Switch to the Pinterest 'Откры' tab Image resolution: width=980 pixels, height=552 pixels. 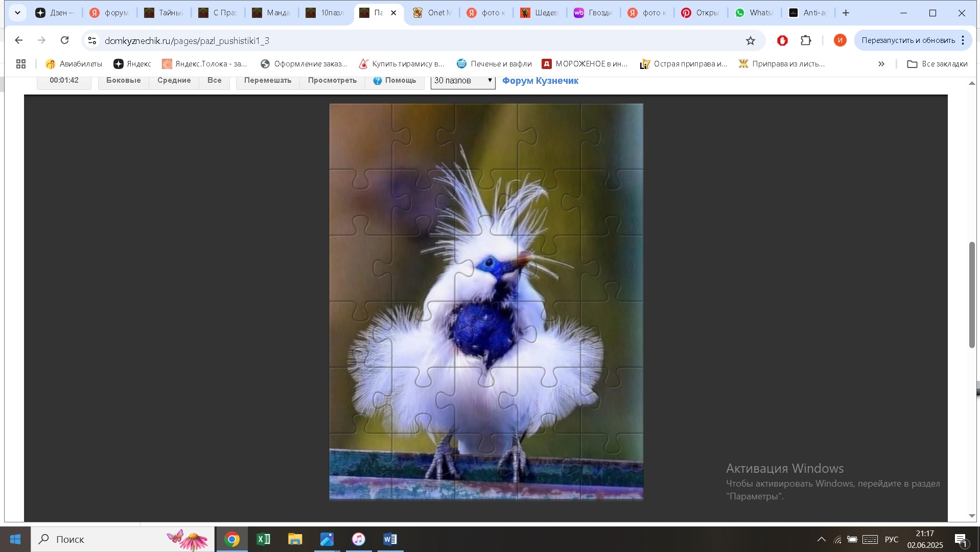pos(701,13)
